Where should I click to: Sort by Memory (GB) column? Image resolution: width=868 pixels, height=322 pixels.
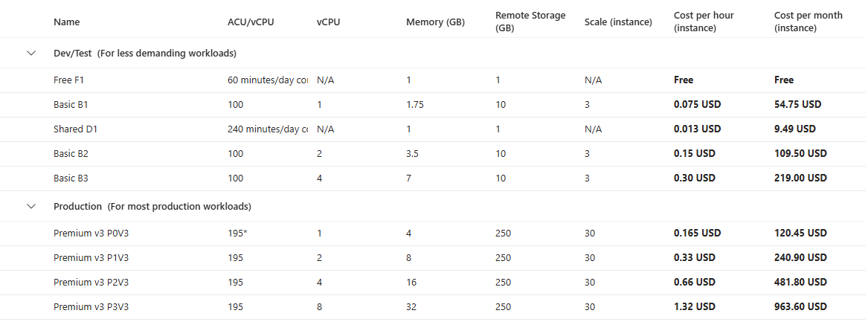435,22
